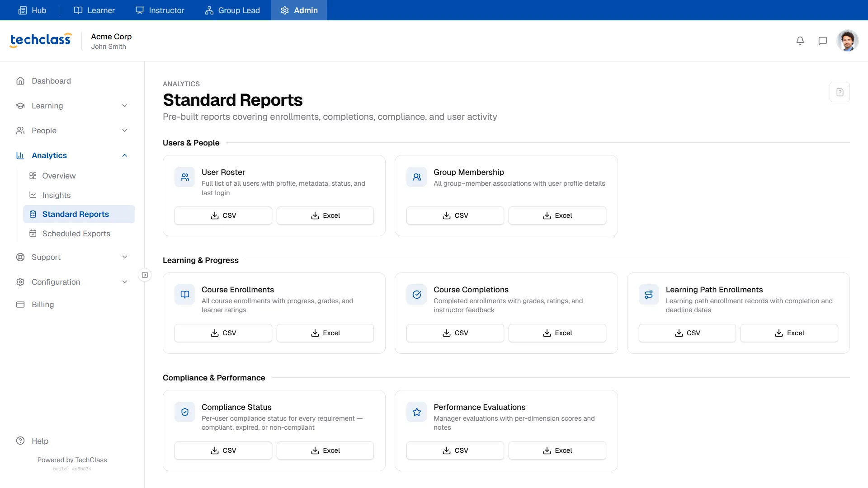This screenshot has height=488, width=868.
Task: Select the Admin tab
Action: coord(299,10)
